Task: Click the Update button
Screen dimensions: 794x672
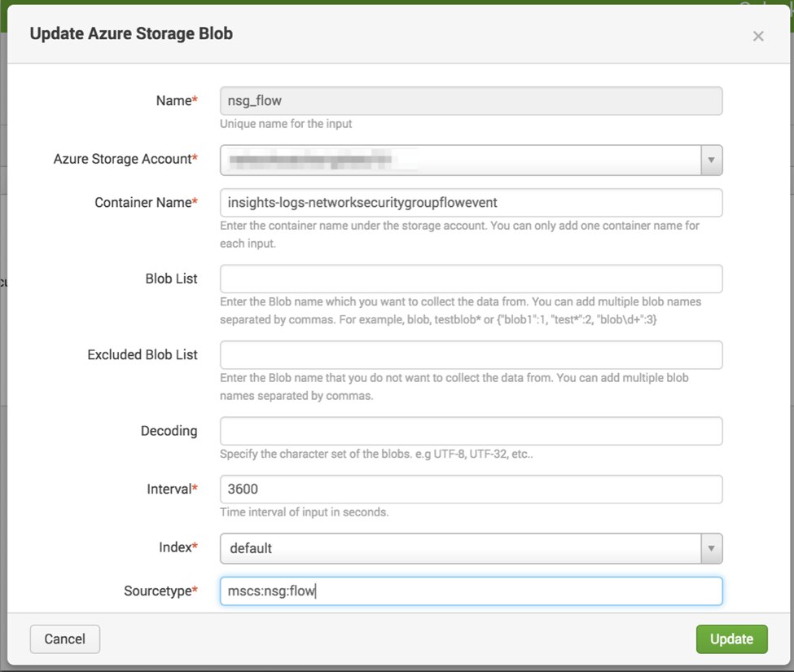Action: (x=730, y=639)
